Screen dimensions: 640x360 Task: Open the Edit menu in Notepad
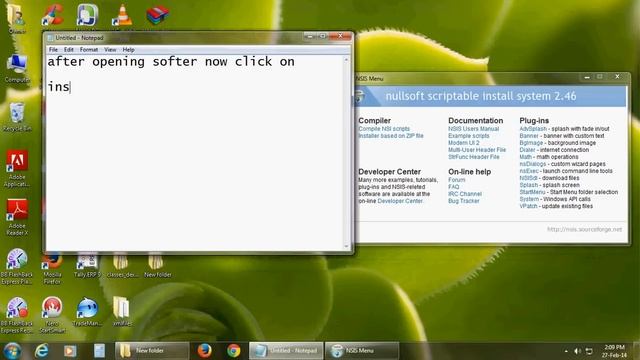point(69,49)
